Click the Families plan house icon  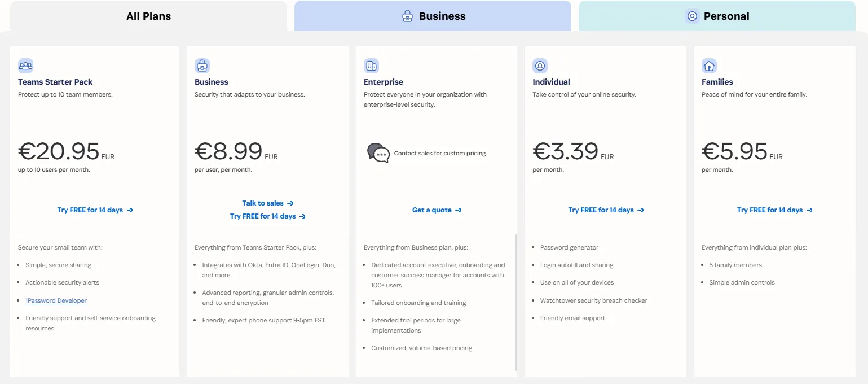pyautogui.click(x=709, y=66)
